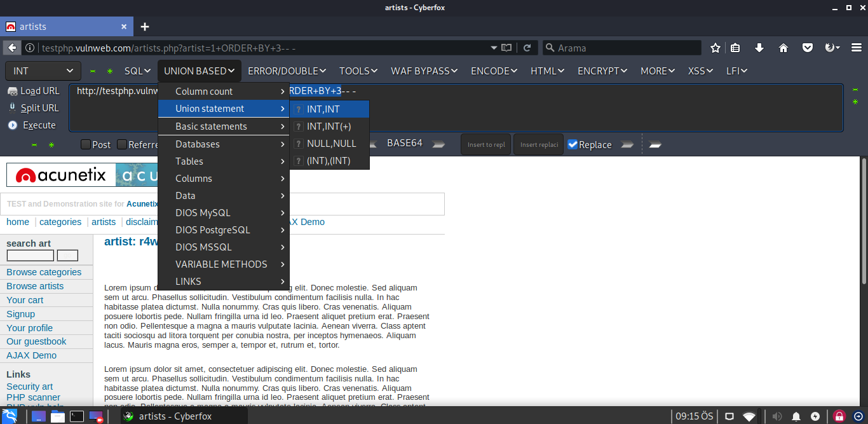
Task: Open the browser hamburger menu
Action: (856, 48)
